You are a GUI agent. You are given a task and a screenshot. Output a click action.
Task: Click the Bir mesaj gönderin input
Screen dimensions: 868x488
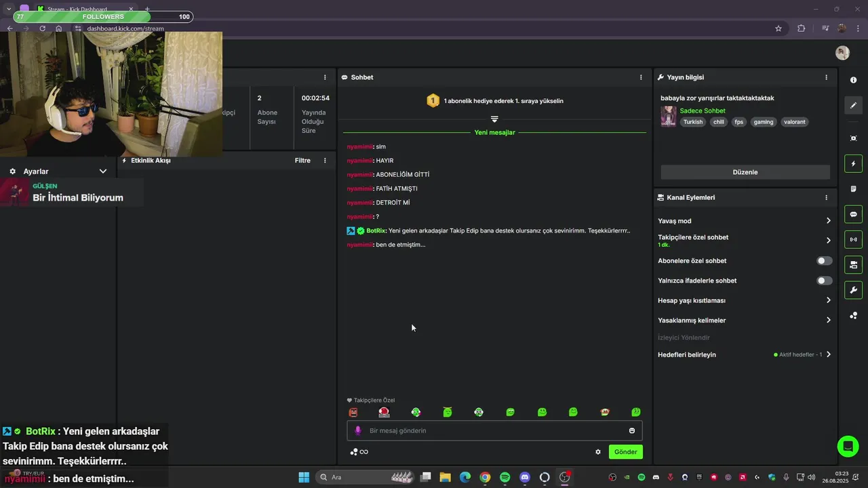pos(494,430)
